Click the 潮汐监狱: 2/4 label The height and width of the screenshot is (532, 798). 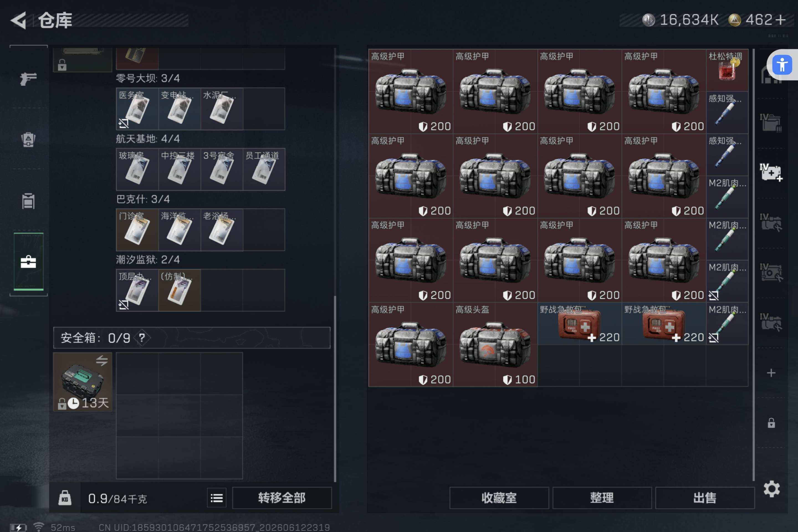148,260
